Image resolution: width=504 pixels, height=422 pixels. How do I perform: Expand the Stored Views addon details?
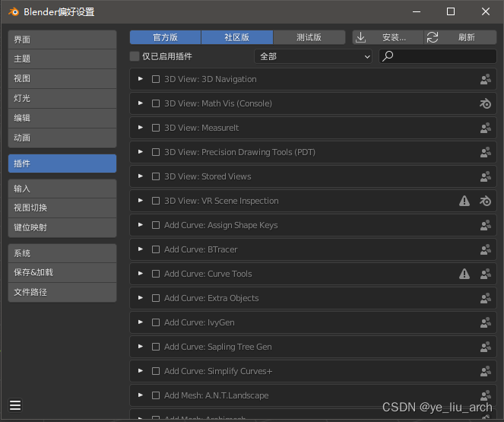click(141, 176)
